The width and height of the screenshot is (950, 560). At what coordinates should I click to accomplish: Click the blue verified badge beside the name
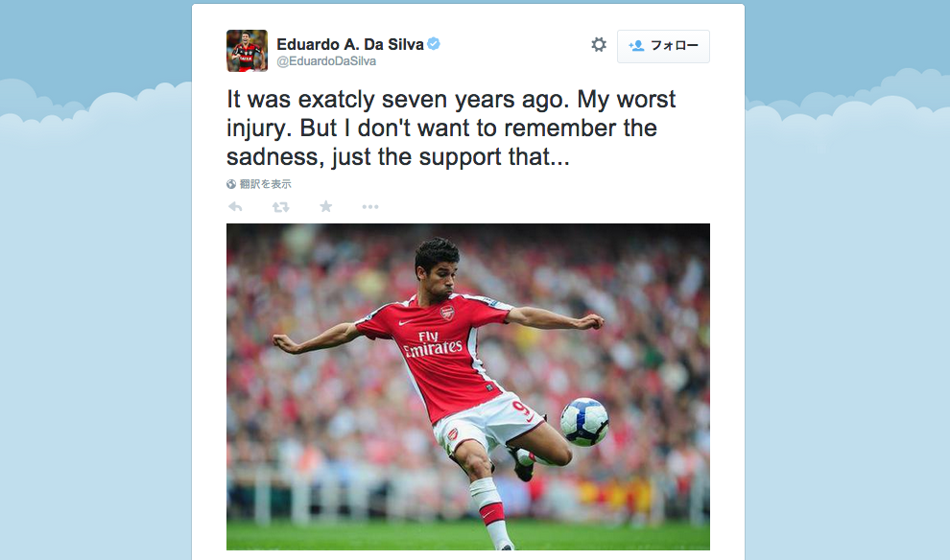(434, 43)
